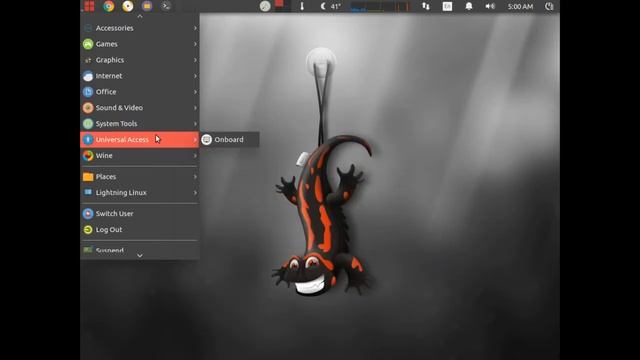Expand System Tools via its chevron
This screenshot has width=640, height=360.
[x=195, y=124]
